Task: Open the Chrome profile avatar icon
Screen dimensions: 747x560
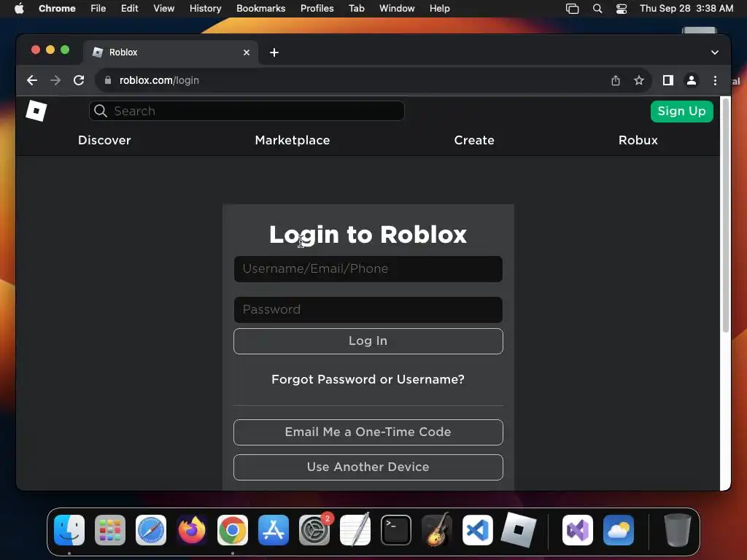Action: pos(692,80)
